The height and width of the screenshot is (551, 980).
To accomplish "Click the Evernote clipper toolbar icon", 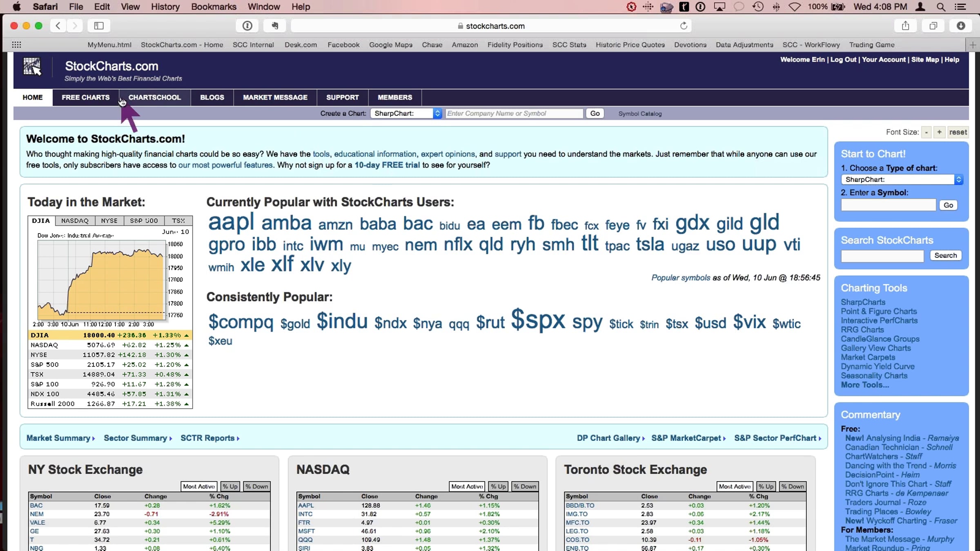I will [275, 26].
